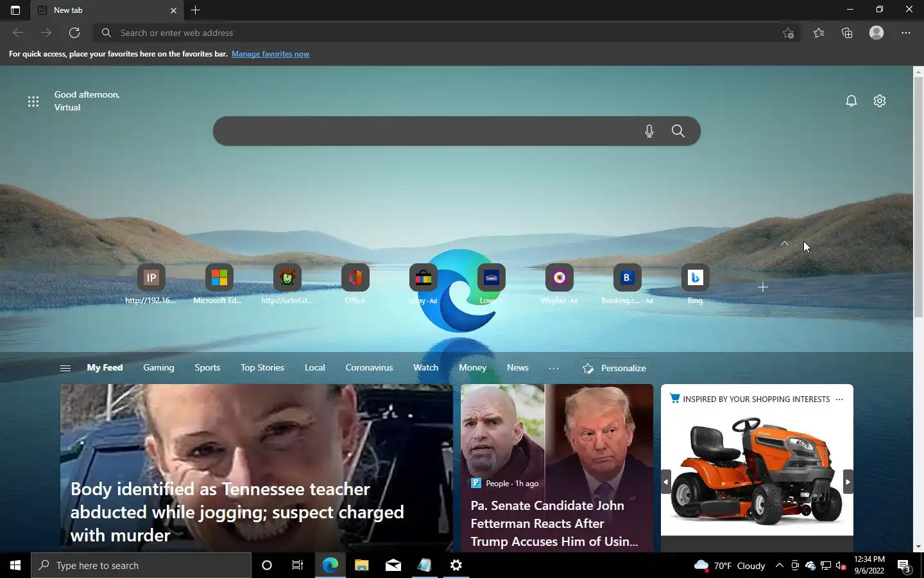
Task: Open Mail app from taskbar
Action: tap(393, 565)
